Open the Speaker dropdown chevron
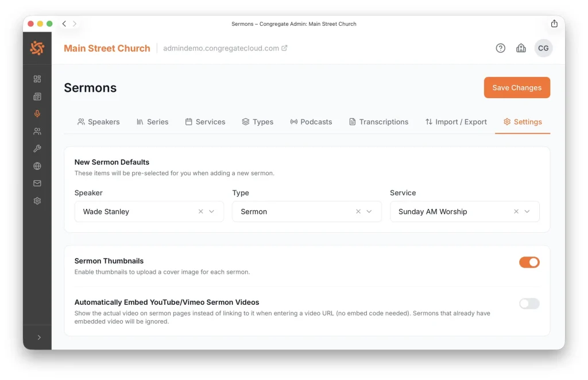 (x=211, y=211)
